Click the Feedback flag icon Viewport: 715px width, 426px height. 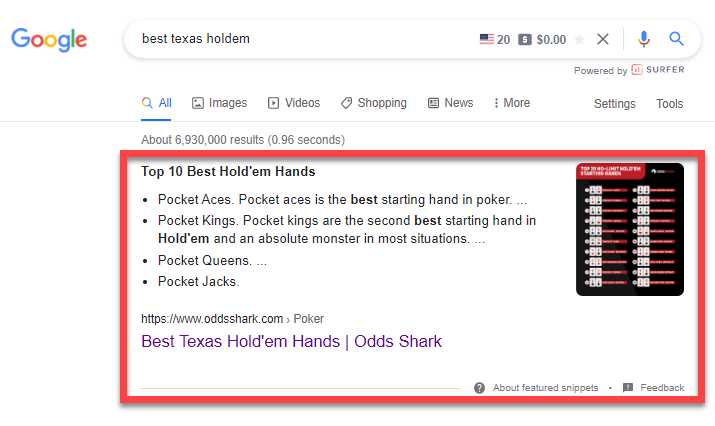click(628, 388)
